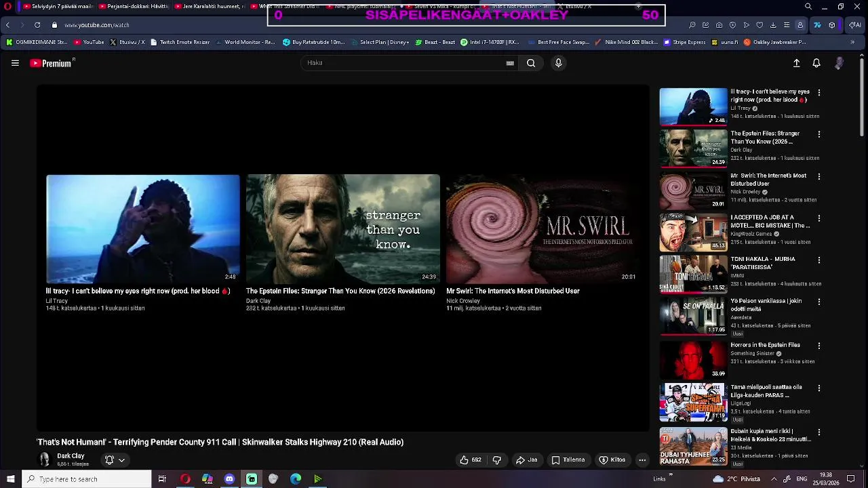Open account avatar menu
This screenshot has width=868, height=488.
(839, 63)
